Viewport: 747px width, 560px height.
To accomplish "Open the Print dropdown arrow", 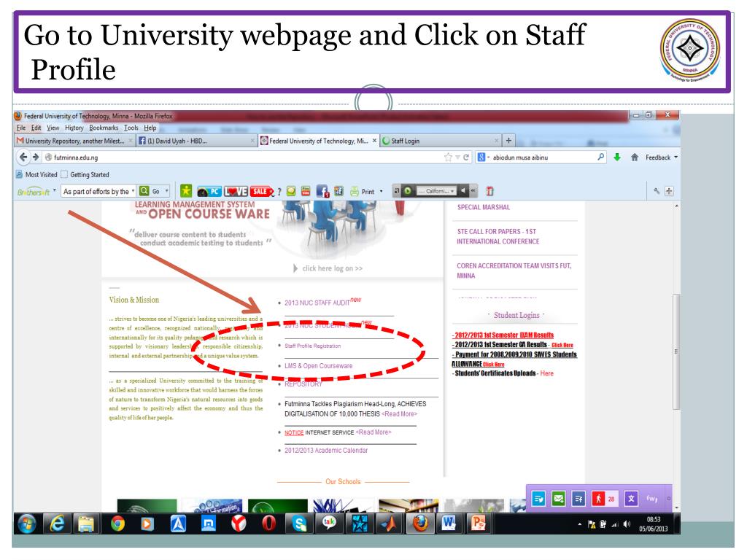I will (381, 192).
